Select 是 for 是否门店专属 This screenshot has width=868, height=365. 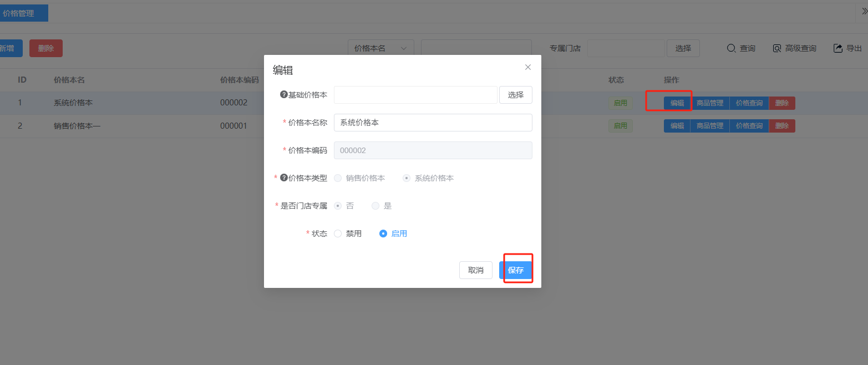(375, 206)
